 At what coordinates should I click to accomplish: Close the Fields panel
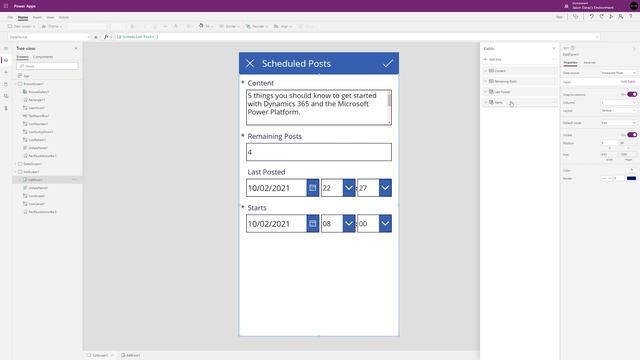pos(554,48)
